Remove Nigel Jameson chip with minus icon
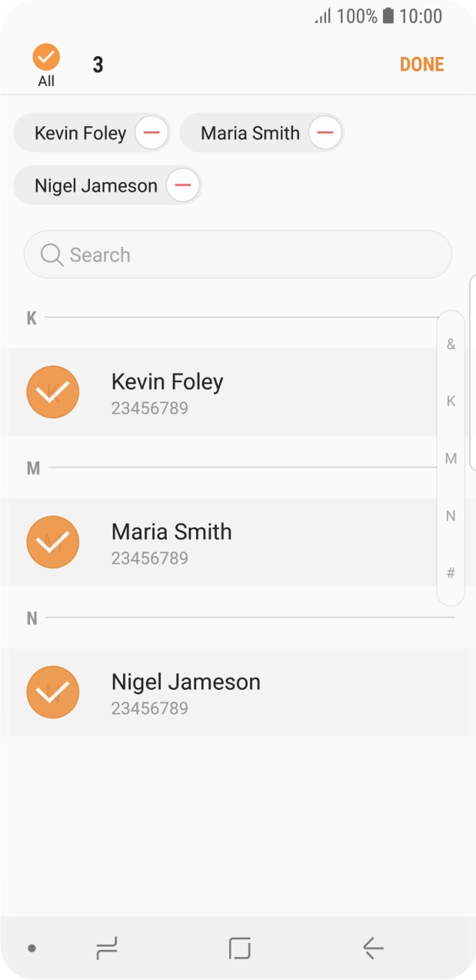This screenshot has height=980, width=476. click(183, 185)
